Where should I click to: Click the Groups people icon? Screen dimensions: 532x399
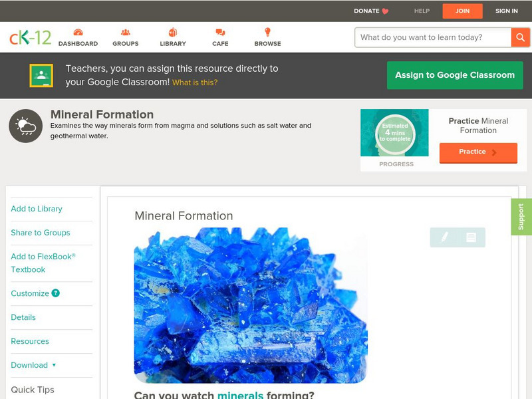click(x=125, y=32)
